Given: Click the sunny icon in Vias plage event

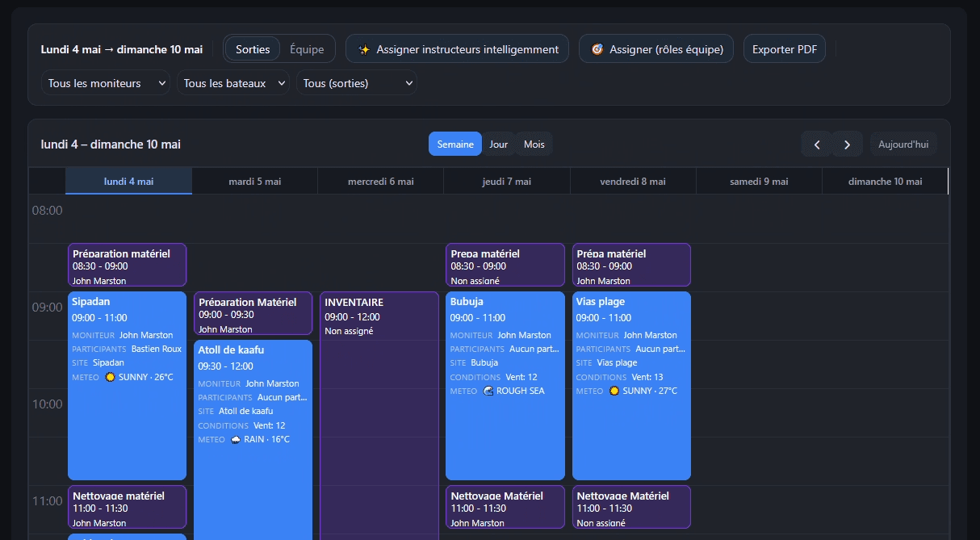Looking at the screenshot, I should coord(614,391).
